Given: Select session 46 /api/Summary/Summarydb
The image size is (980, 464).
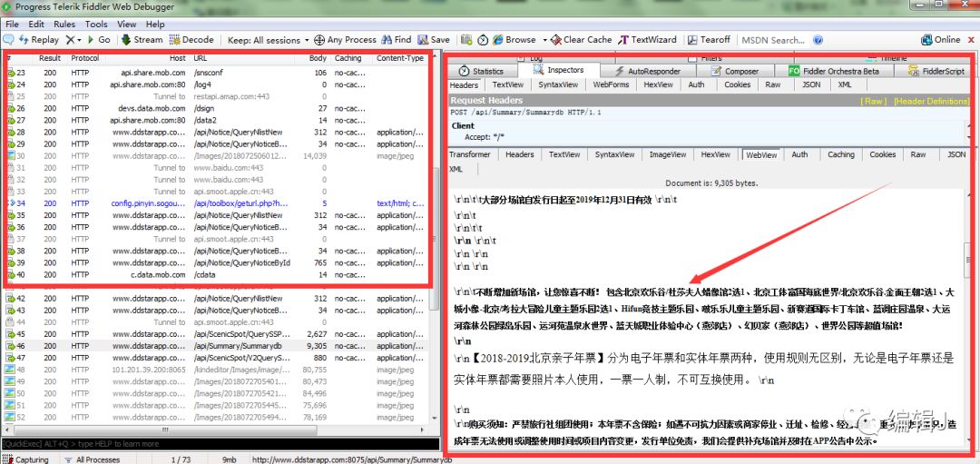Looking at the screenshot, I should coord(216,346).
